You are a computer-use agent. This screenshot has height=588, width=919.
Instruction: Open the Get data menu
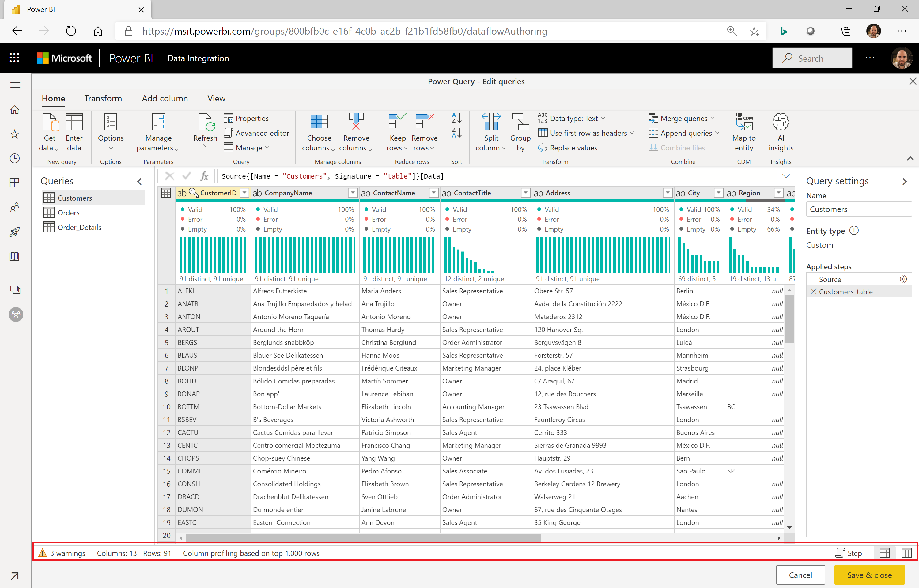pos(49,133)
